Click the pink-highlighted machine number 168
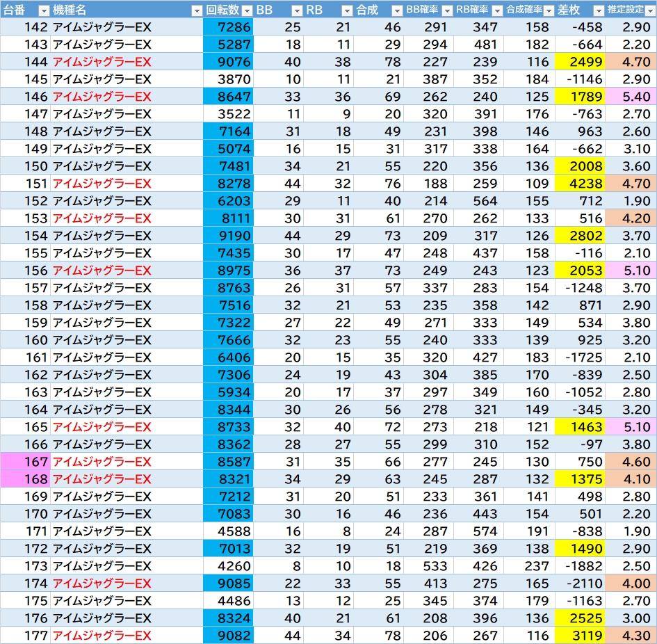Image resolution: width=657 pixels, height=644 pixels. [25, 479]
